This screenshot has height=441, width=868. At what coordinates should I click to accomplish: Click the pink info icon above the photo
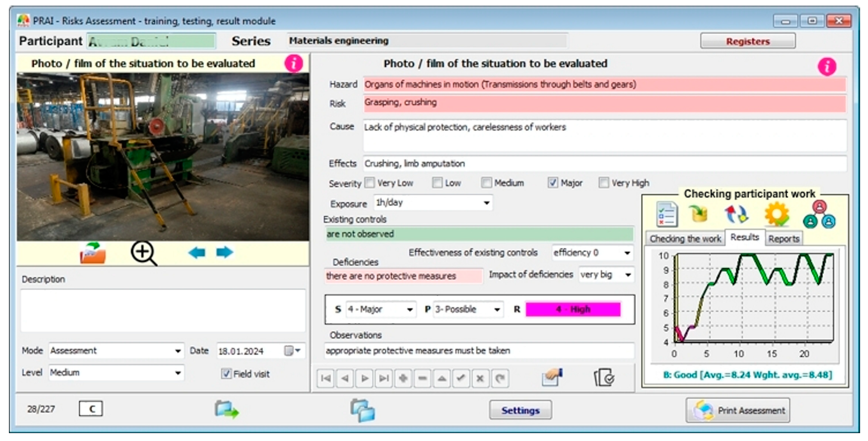tap(293, 63)
